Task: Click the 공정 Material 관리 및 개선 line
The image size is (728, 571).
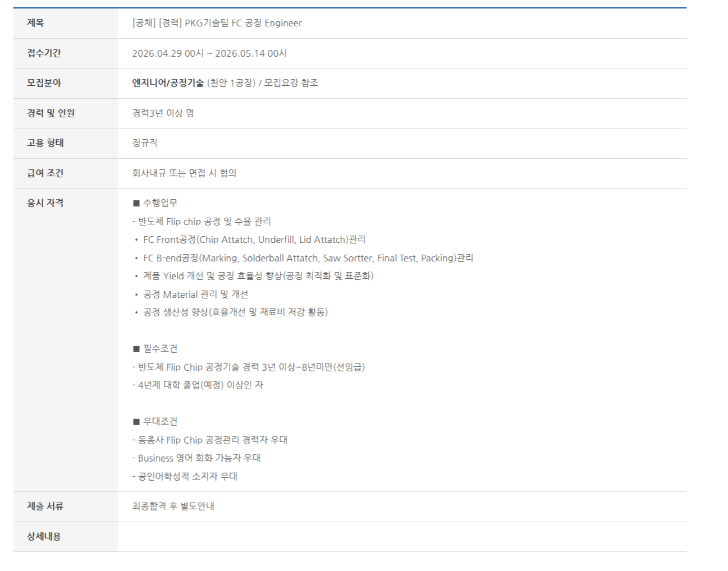Action: coord(195,294)
